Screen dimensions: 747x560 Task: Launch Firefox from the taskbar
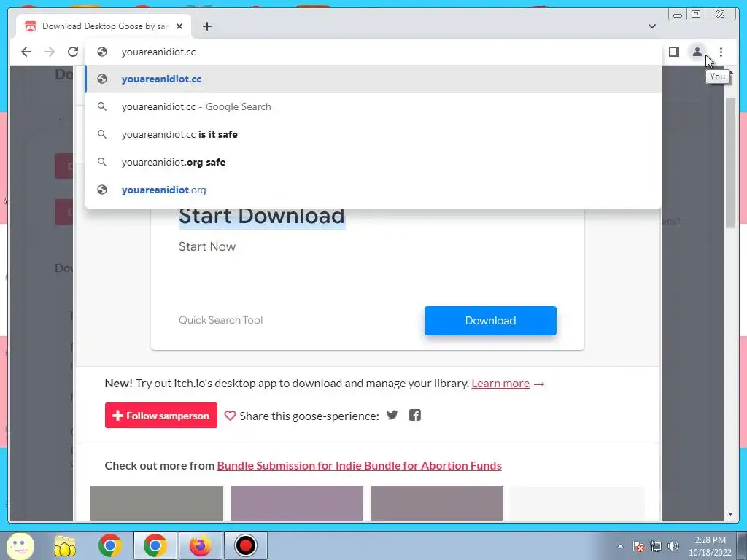200,545
